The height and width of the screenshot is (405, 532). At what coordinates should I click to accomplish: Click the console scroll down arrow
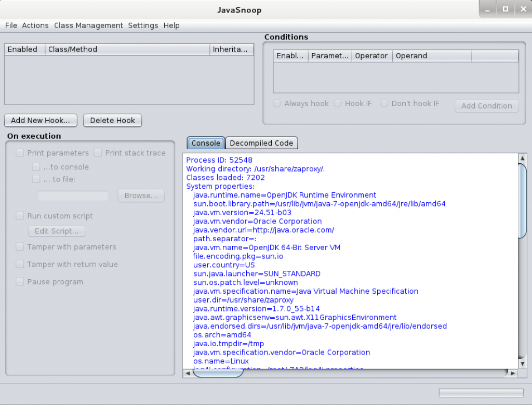(x=523, y=364)
